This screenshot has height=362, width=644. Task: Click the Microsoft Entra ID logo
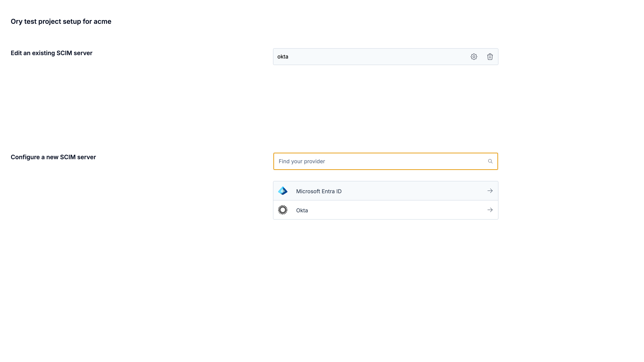tap(283, 191)
